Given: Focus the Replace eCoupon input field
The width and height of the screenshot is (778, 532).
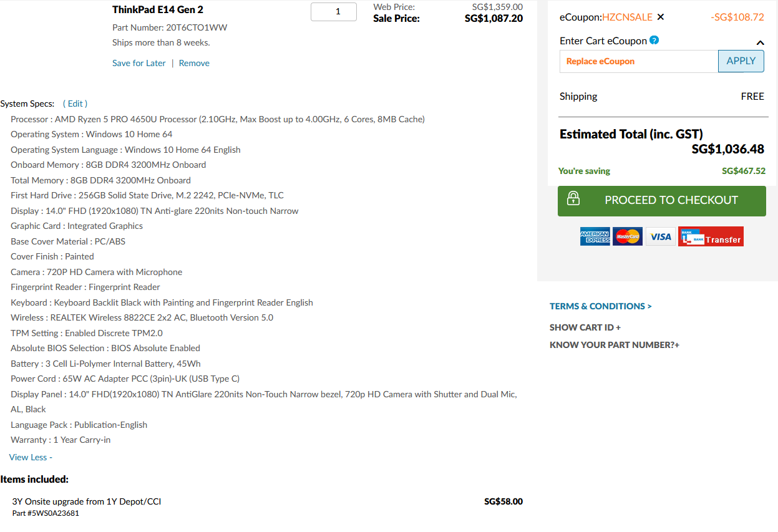Looking at the screenshot, I should (x=639, y=61).
